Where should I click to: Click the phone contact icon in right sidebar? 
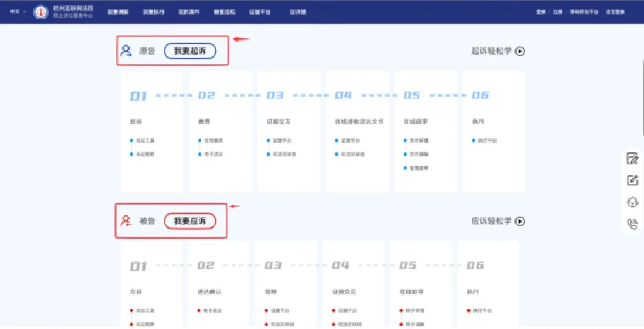click(x=632, y=224)
